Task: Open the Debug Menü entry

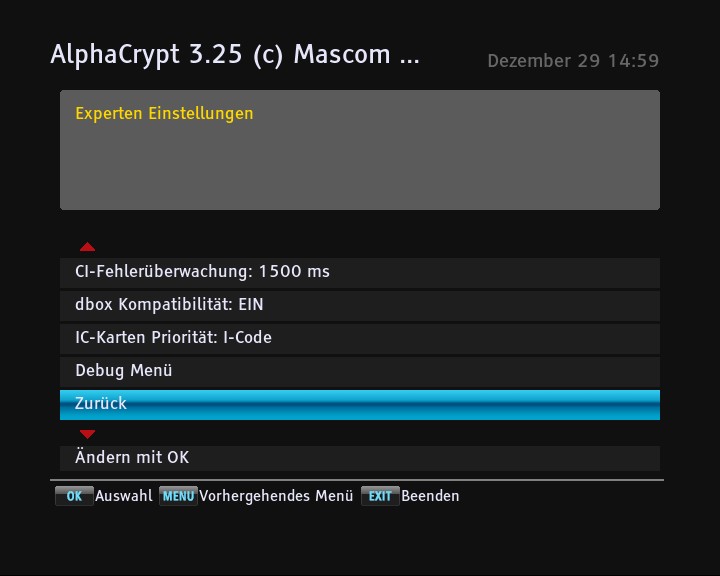Action: pyautogui.click(x=360, y=370)
